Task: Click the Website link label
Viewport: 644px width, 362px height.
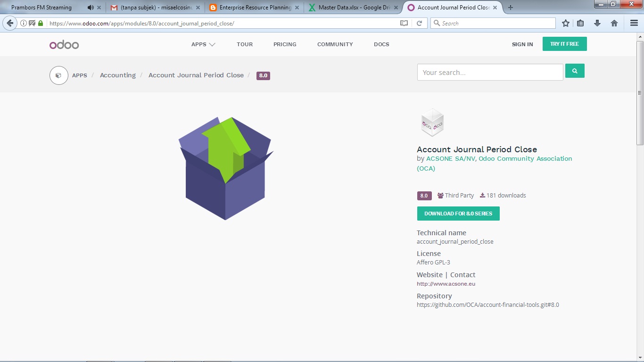Action: (429, 275)
